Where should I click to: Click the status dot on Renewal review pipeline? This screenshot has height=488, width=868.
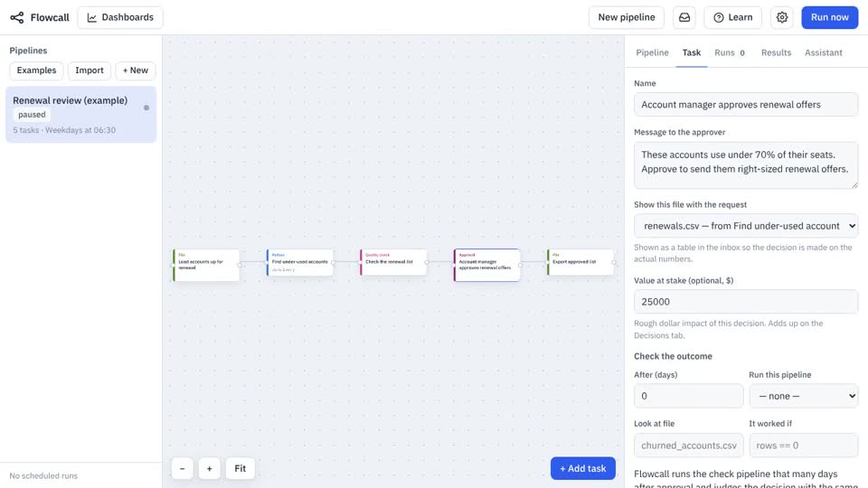(146, 108)
